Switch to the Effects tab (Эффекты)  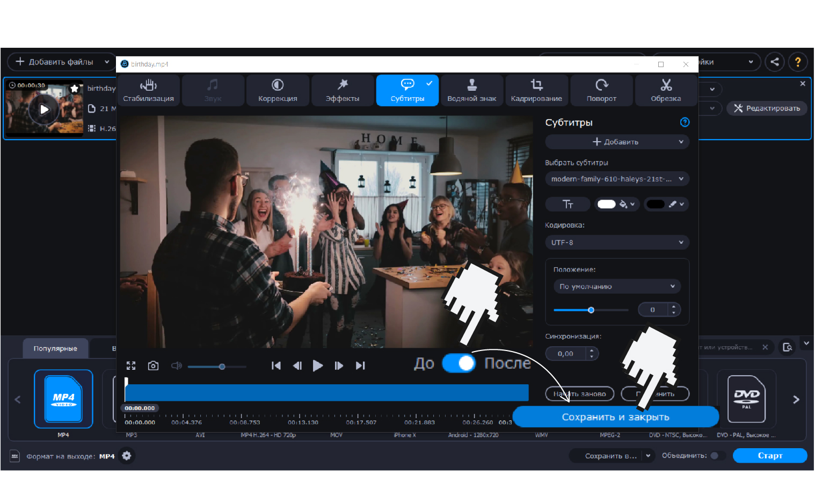(x=343, y=90)
